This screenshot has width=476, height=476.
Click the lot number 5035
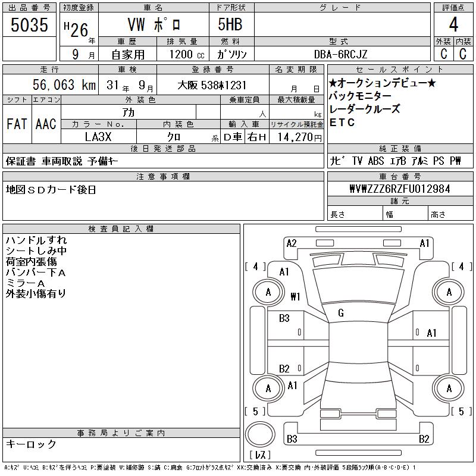pos(29,25)
